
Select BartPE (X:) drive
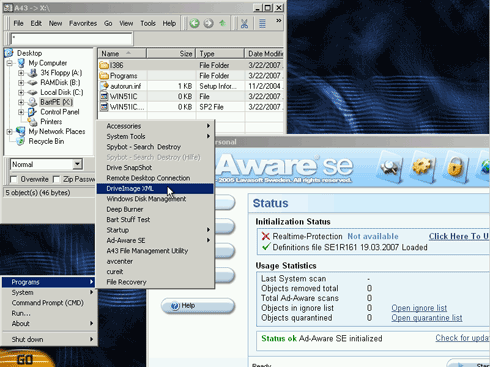[x=56, y=102]
